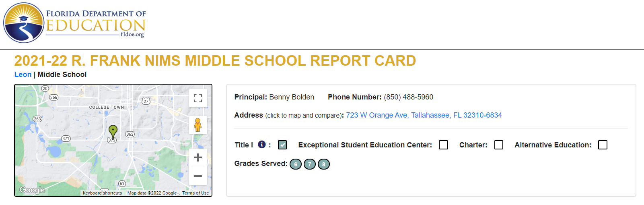
Task: Select the grade 8 badge
Action: pyautogui.click(x=324, y=164)
